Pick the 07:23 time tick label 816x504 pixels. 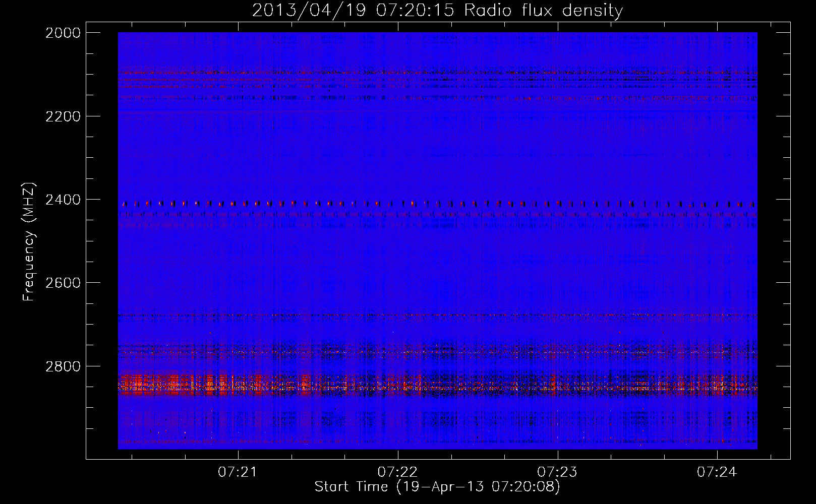(x=557, y=472)
